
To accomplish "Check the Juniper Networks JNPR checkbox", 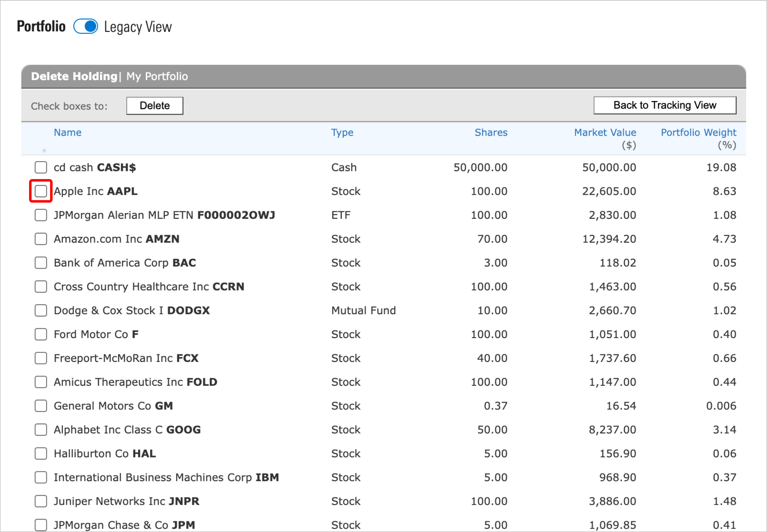I will pyautogui.click(x=41, y=501).
